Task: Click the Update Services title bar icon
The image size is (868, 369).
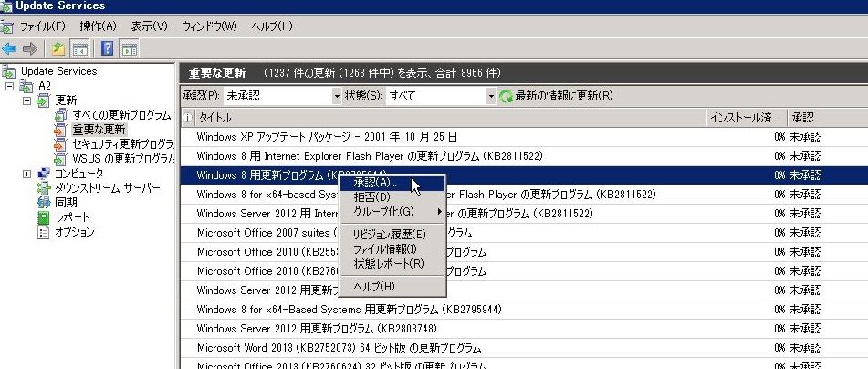Action: click(x=6, y=6)
